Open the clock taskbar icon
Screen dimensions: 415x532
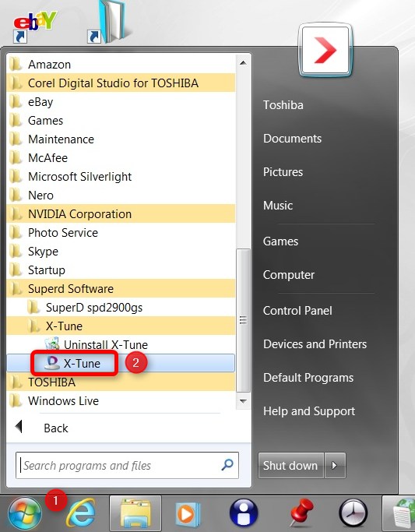(353, 514)
